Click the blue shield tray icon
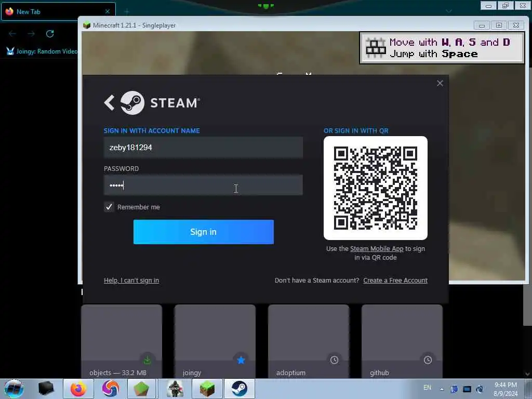 454,389
